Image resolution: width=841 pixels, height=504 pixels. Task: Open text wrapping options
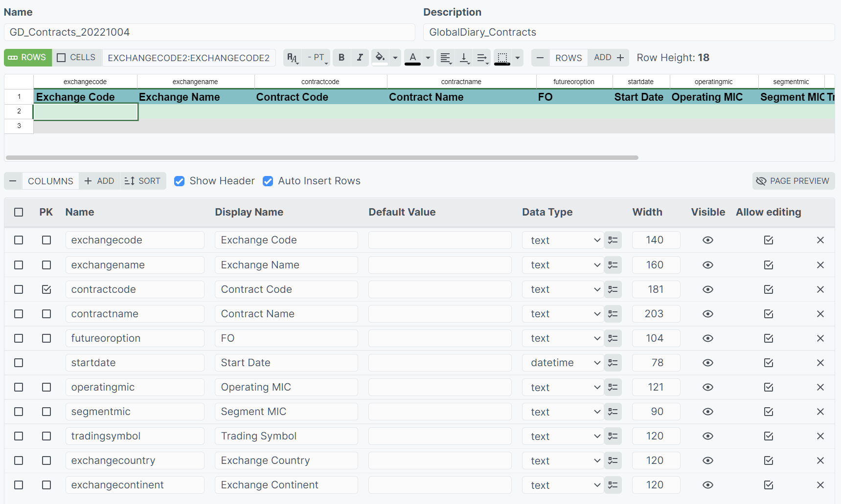tap(482, 58)
